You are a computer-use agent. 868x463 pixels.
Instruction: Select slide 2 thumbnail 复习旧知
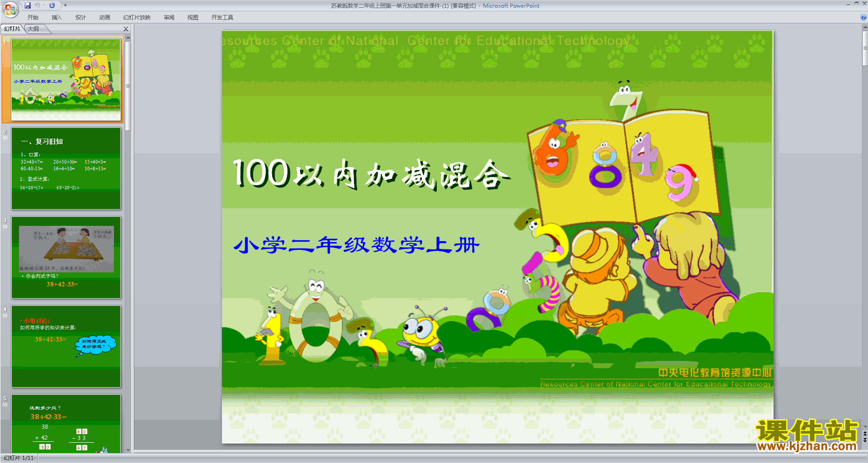pyautogui.click(x=66, y=168)
